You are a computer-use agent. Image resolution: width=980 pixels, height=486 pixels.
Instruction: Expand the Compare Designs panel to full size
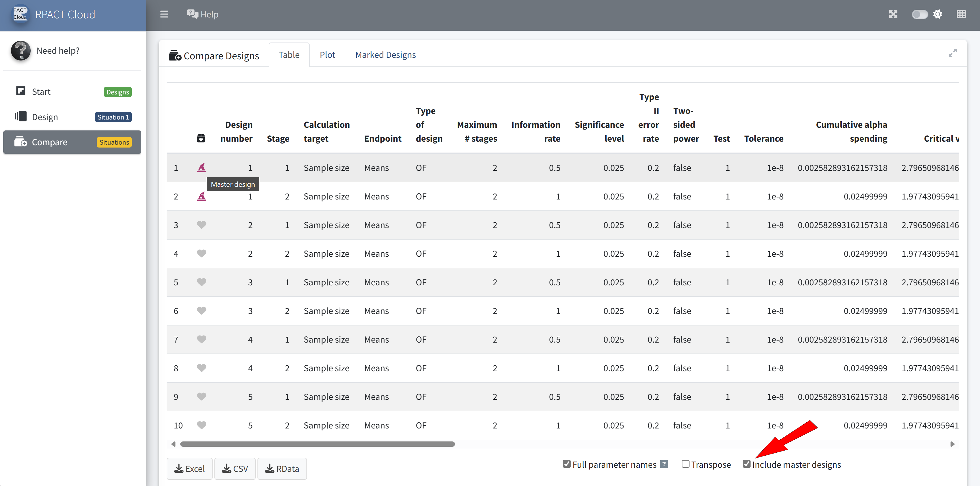pos(952,53)
